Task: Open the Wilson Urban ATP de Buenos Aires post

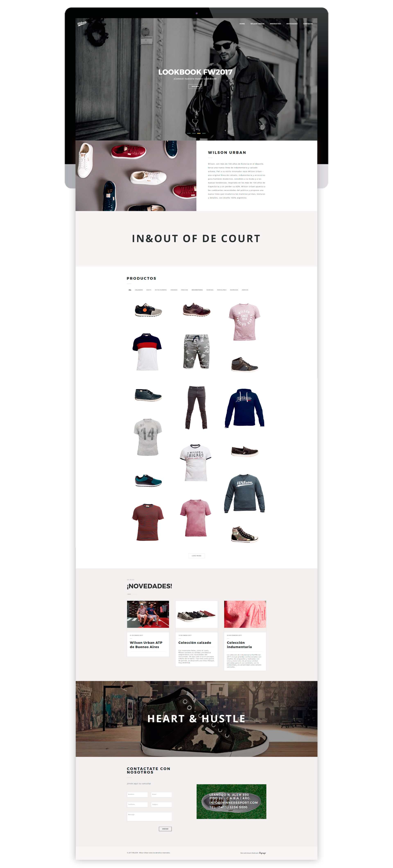Action: [x=146, y=645]
